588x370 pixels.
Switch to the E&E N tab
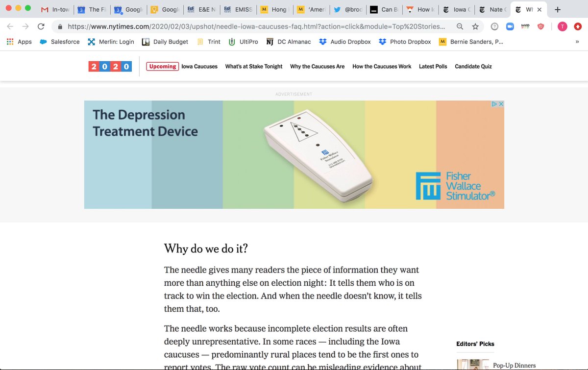point(201,9)
